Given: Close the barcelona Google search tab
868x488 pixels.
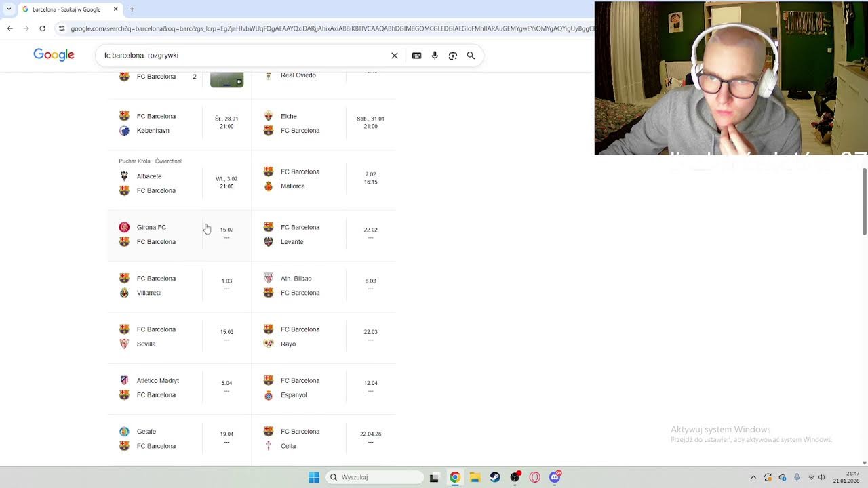Looking at the screenshot, I should [x=115, y=9].
